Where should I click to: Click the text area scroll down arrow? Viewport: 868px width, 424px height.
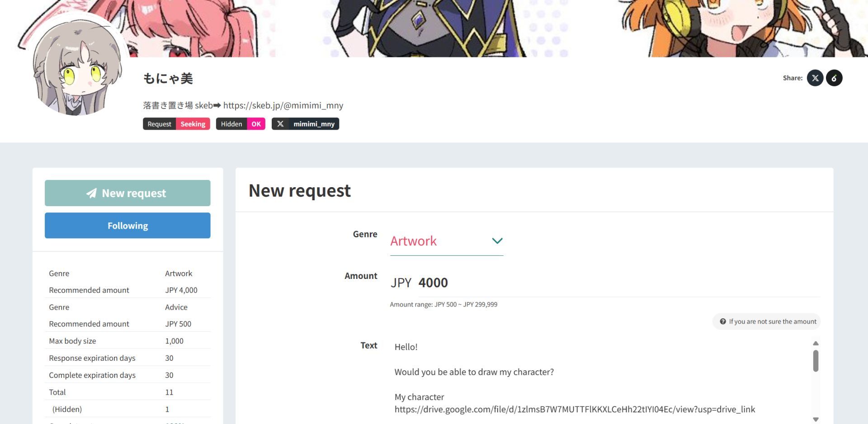816,419
